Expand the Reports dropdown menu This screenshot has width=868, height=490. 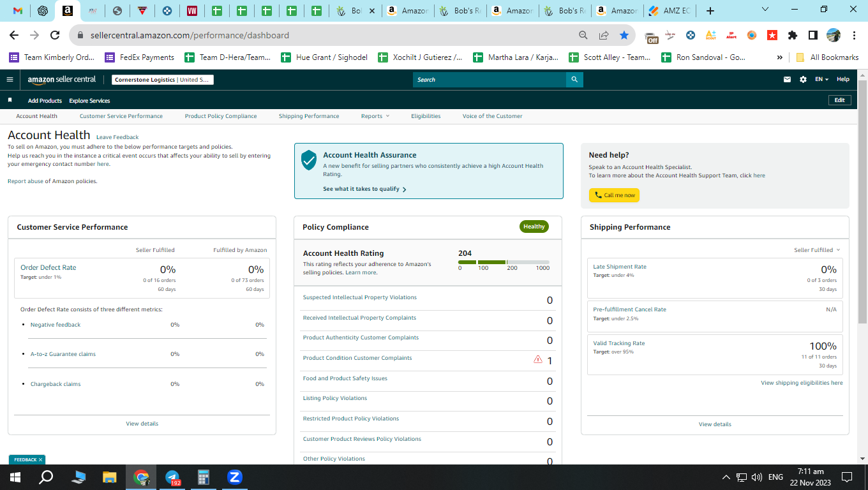[x=375, y=116]
